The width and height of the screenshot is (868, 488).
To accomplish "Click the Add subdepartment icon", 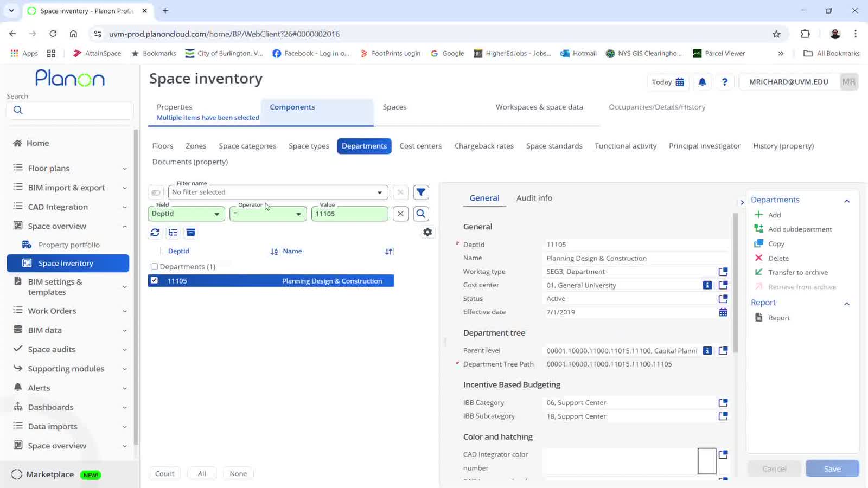I will (759, 229).
